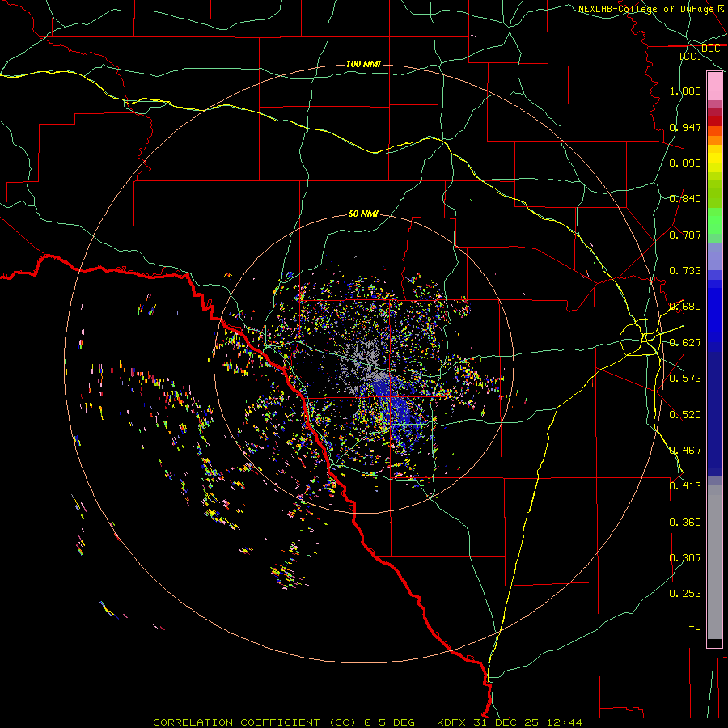Click the pink top segment of color bar

(x=714, y=86)
